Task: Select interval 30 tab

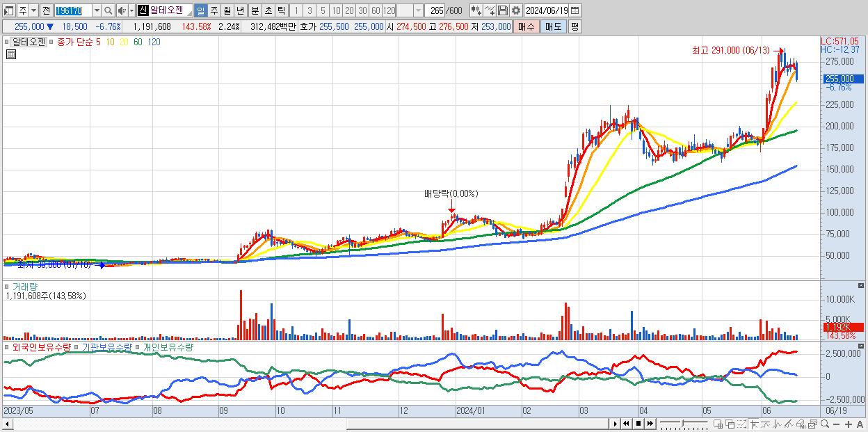Action: pos(362,10)
